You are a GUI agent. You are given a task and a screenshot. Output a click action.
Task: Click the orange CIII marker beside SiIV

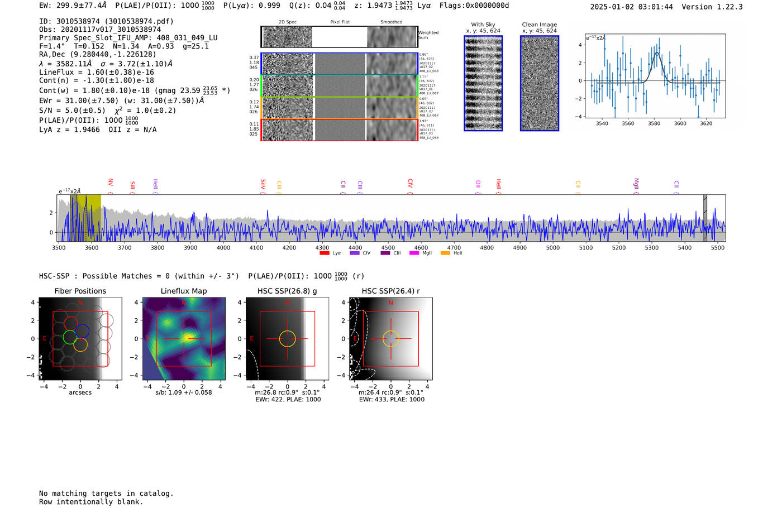[x=279, y=187]
